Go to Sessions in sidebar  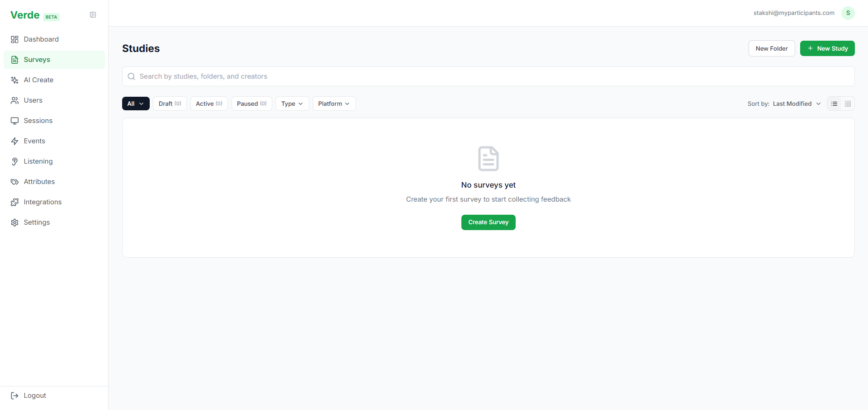38,121
